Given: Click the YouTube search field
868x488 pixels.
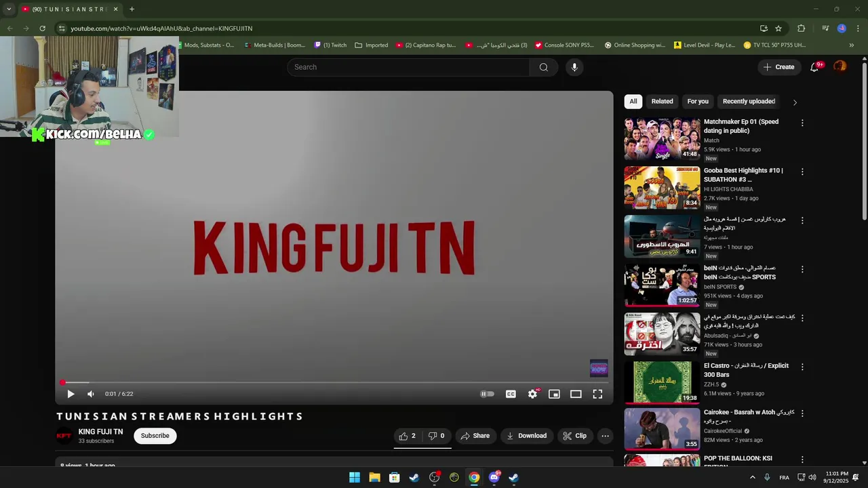Looking at the screenshot, I should pyautogui.click(x=408, y=67).
